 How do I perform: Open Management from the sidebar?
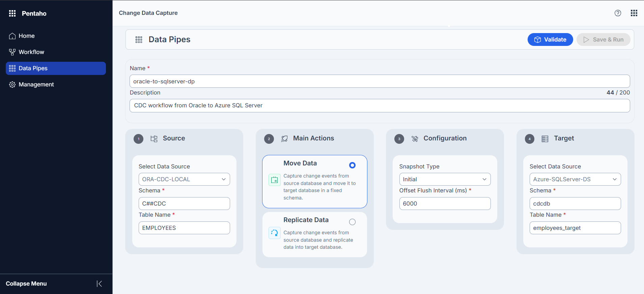[56, 84]
